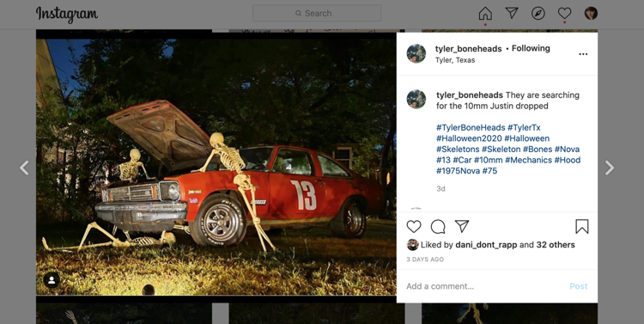Share the post with the paper plane icon
Viewport: 644px width, 324px height.
462,226
